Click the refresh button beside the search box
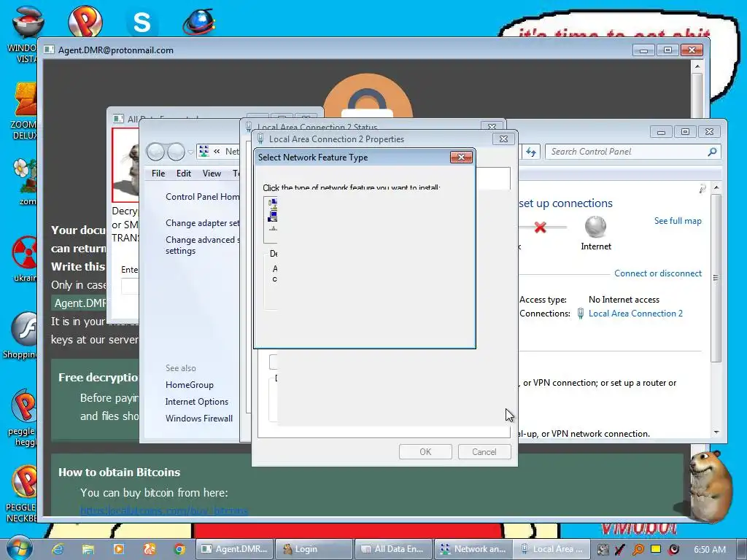The height and width of the screenshot is (560, 747). pyautogui.click(x=531, y=152)
